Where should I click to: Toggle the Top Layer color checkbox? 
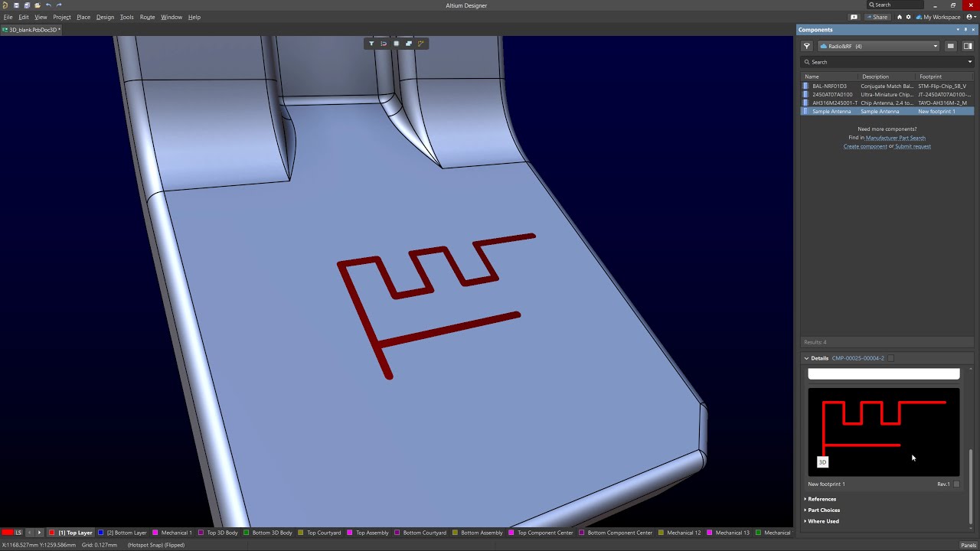coord(52,533)
